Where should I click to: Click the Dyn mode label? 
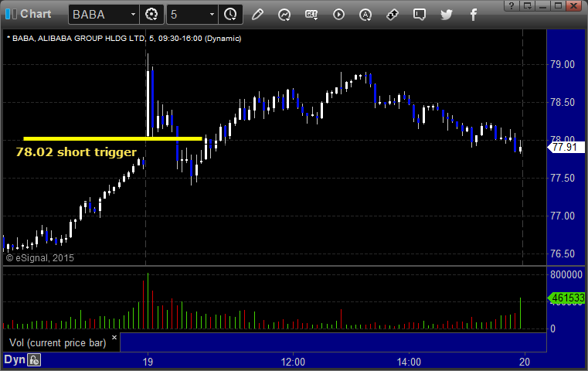click(x=14, y=359)
